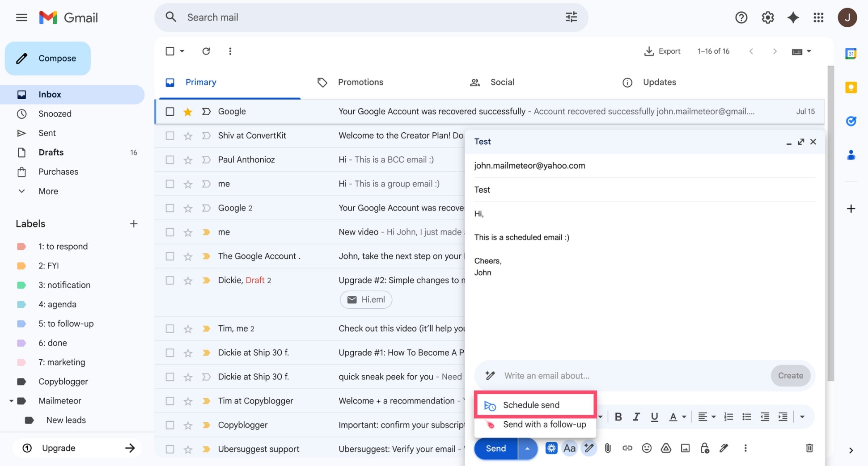The width and height of the screenshot is (868, 466).
Task: Switch to the Promotions tab
Action: (360, 82)
